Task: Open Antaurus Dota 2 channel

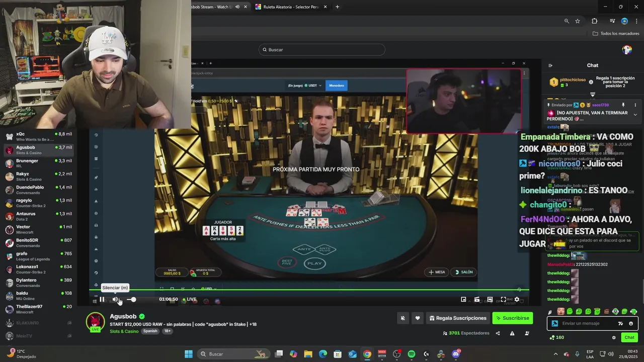Action: [x=38, y=216]
